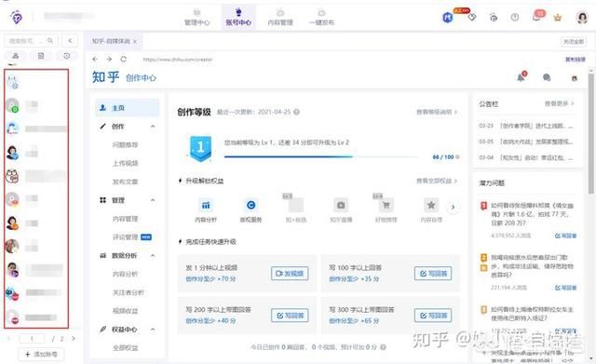Click the info icon beside 66 / 100
This screenshot has height=364, width=596.
457,157
